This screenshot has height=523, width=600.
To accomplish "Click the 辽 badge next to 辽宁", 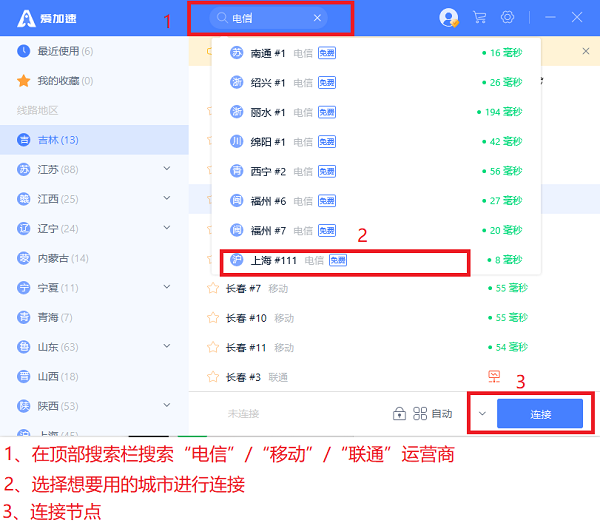I will click(x=24, y=228).
